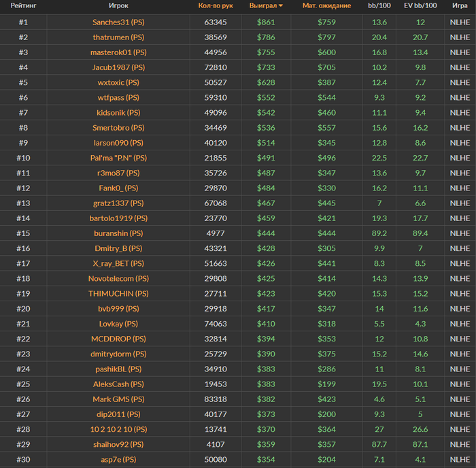Viewport: 476px width, 468px height.
Task: Click bb/100 value 22.5
Action: point(379,158)
